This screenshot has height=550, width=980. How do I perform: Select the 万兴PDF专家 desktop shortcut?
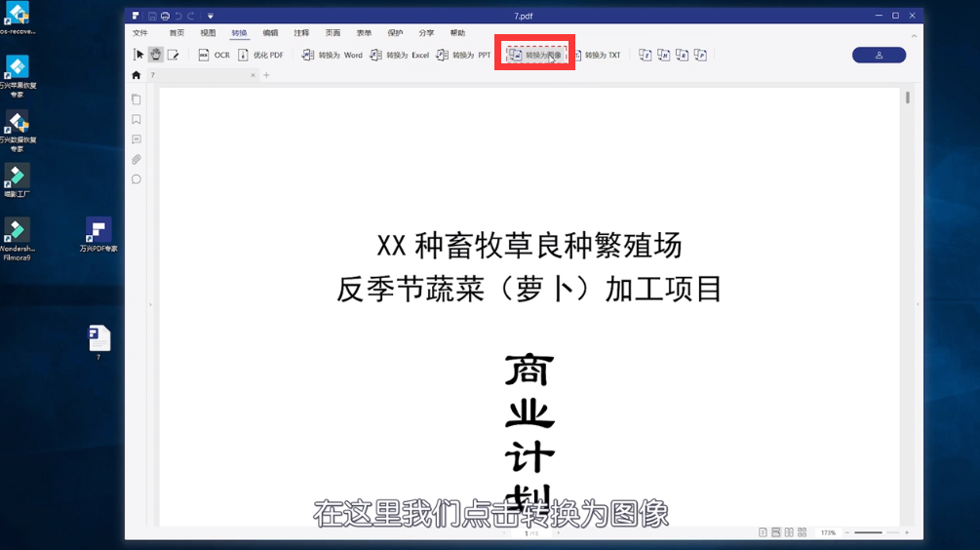[98, 235]
